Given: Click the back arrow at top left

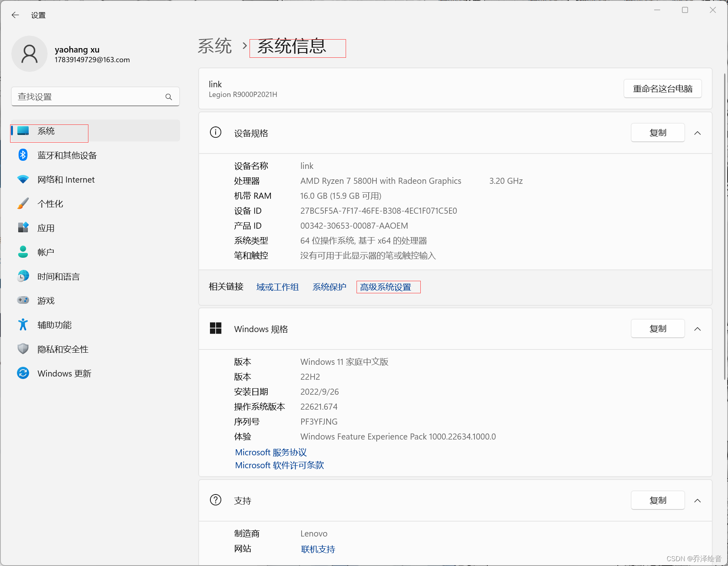Looking at the screenshot, I should click(15, 15).
